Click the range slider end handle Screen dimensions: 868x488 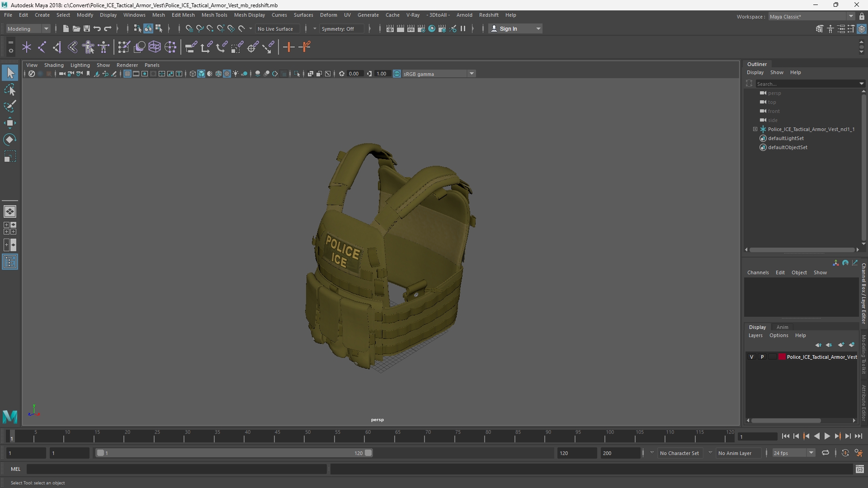pyautogui.click(x=368, y=453)
